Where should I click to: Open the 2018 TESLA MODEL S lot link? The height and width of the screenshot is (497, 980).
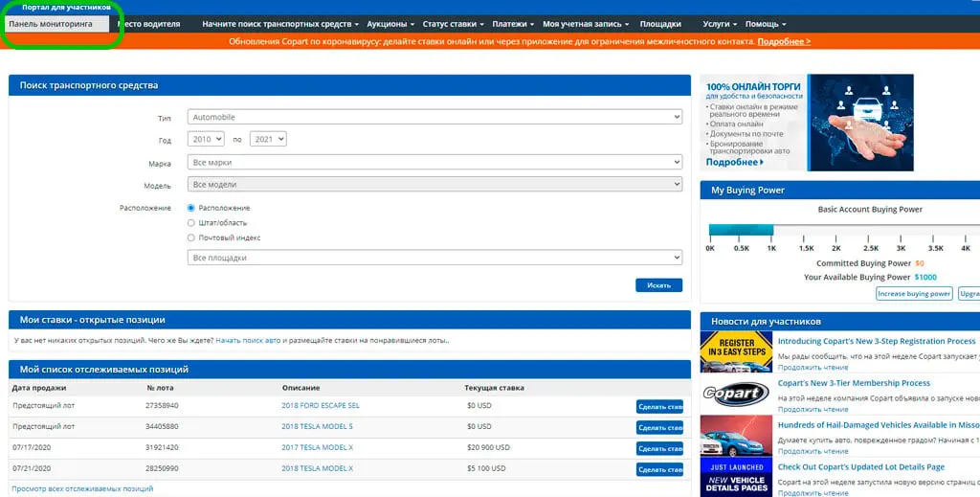317,426
